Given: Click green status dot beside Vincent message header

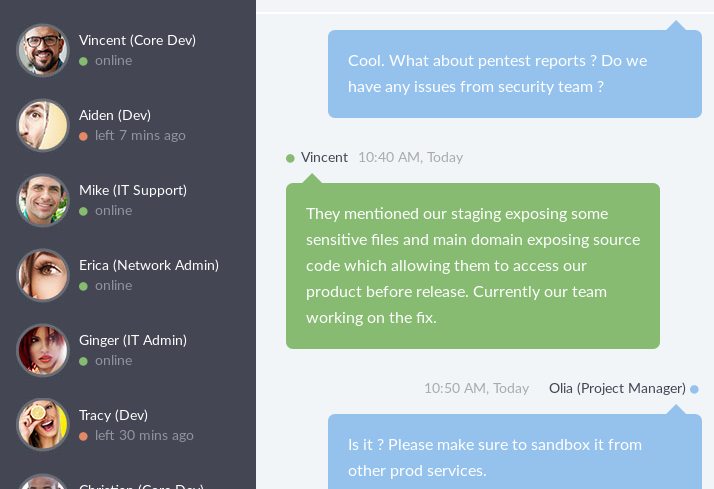Looking at the screenshot, I should (290, 158).
